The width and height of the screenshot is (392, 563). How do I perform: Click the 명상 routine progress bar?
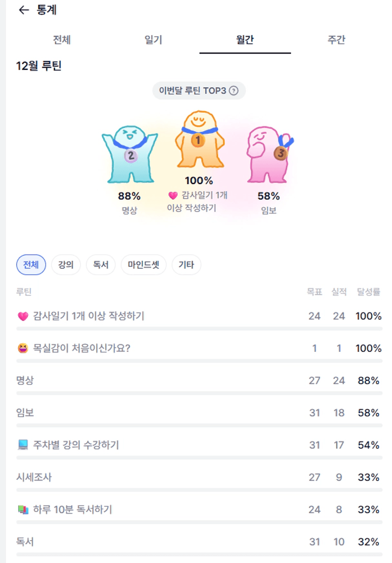point(199,393)
